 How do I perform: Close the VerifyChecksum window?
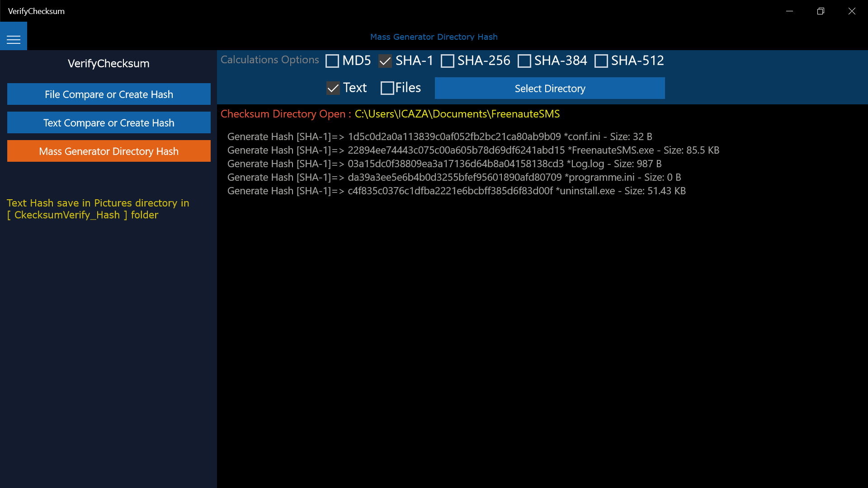coord(852,11)
